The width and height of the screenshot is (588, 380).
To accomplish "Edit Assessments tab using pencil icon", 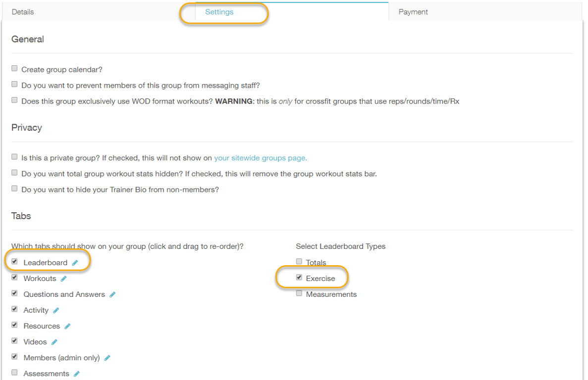I will pos(76,374).
